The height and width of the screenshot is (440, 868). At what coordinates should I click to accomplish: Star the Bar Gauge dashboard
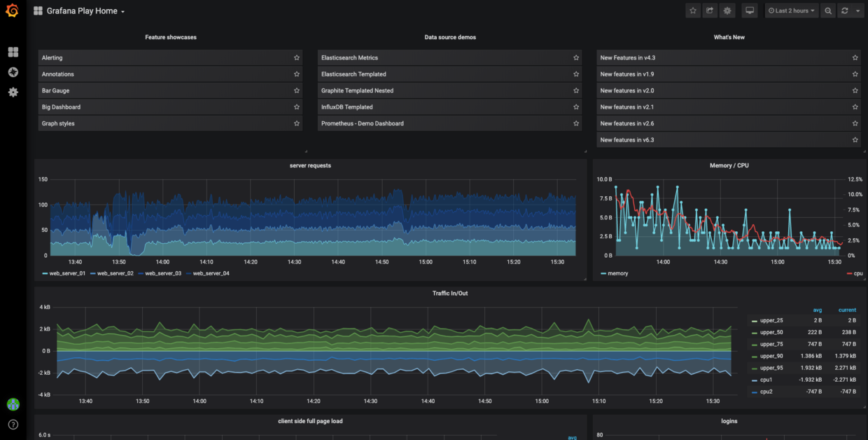pos(297,90)
